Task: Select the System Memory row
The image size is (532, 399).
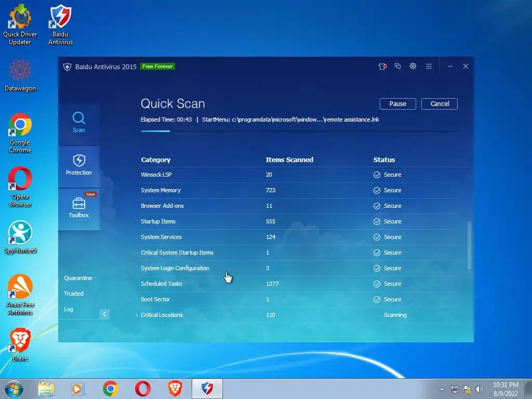Action: click(299, 190)
